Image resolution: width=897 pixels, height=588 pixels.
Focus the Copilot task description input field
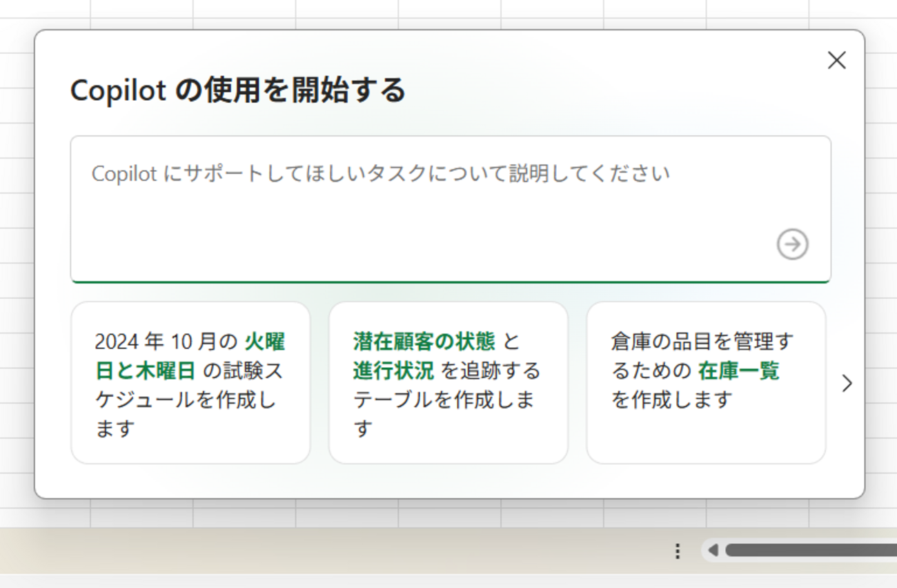tap(451, 209)
